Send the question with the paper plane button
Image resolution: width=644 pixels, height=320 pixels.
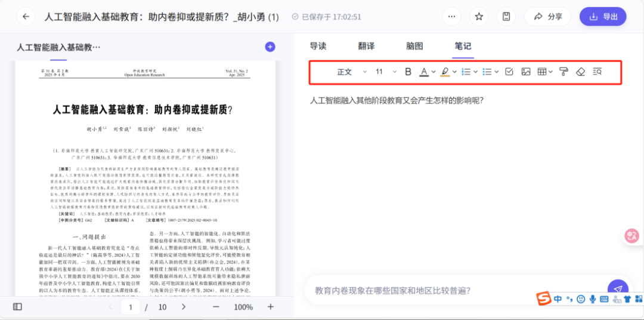point(618,289)
